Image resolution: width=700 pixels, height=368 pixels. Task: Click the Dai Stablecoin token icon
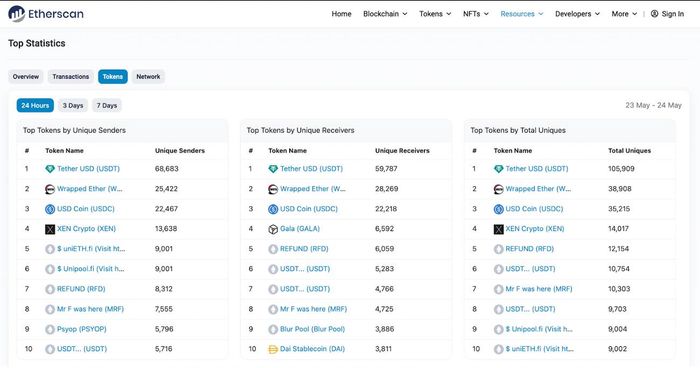[273, 349]
